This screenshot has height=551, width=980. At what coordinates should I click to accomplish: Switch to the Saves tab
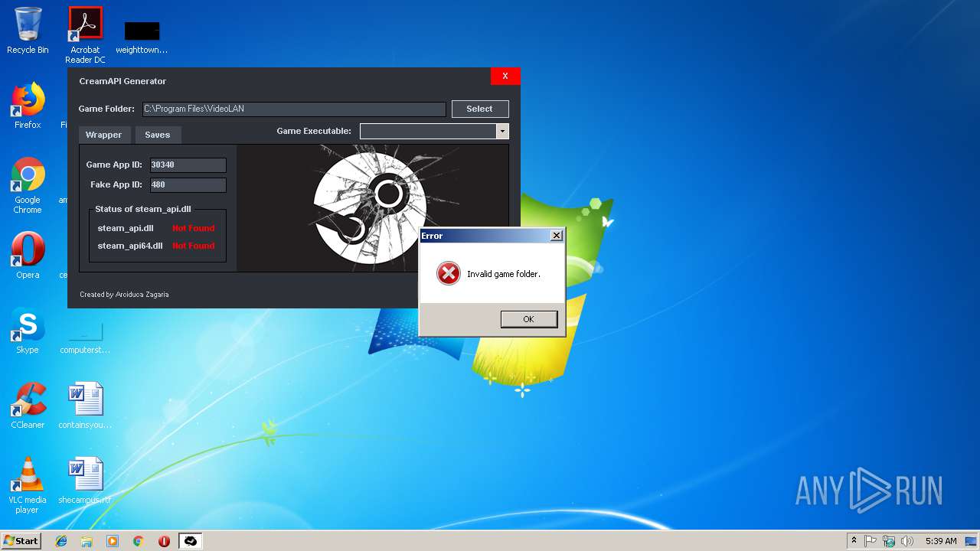click(x=158, y=135)
